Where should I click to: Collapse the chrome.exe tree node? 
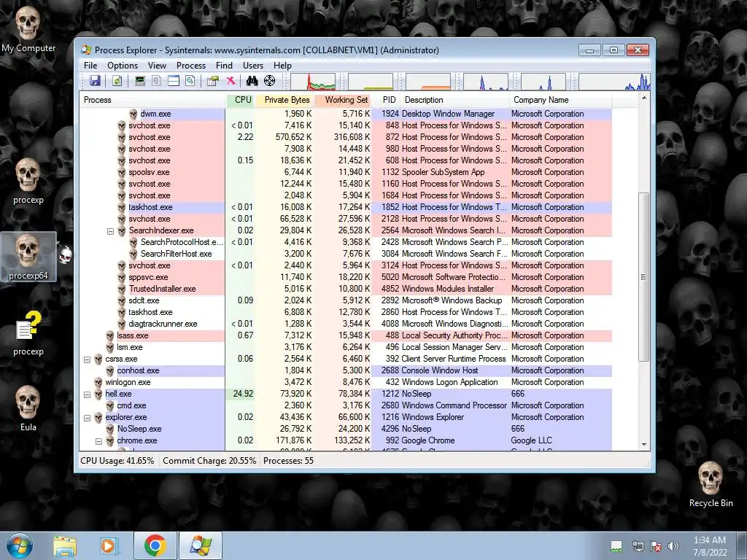(98, 441)
